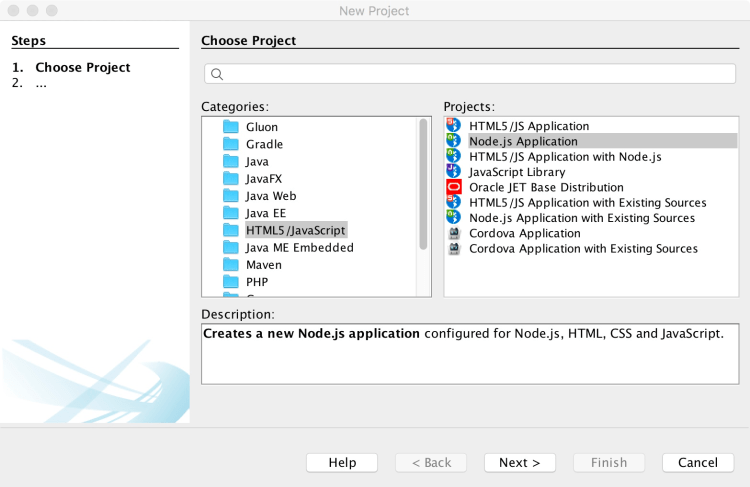Click the Java ME Embedded folder icon
Image resolution: width=750 pixels, height=487 pixels.
231,247
